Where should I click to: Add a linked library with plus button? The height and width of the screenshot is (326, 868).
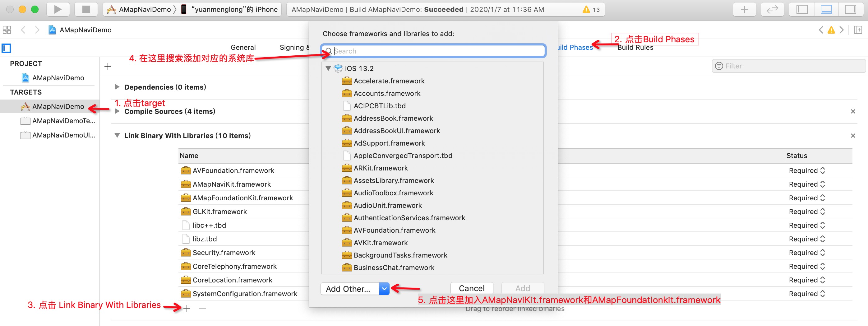point(187,308)
